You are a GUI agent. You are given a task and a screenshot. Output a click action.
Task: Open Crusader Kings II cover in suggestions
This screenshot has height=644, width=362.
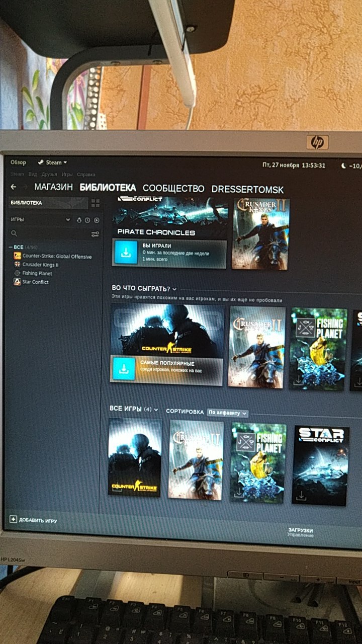point(257,347)
